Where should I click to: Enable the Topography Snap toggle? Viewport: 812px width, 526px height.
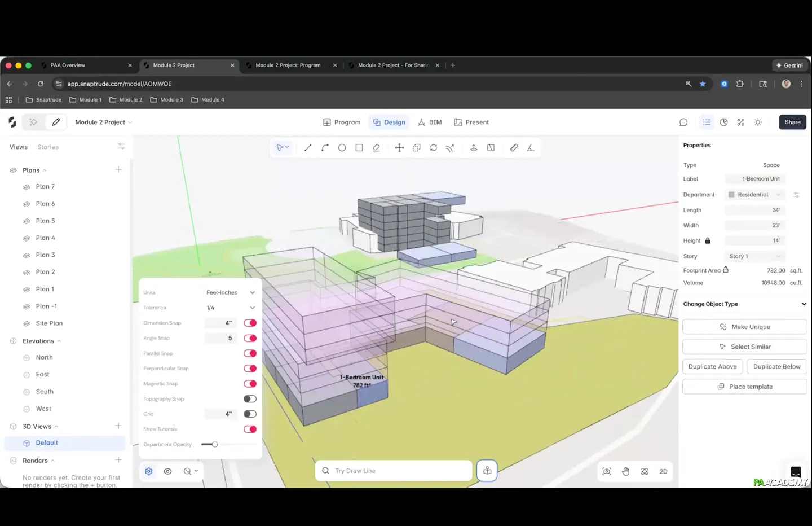(x=250, y=399)
